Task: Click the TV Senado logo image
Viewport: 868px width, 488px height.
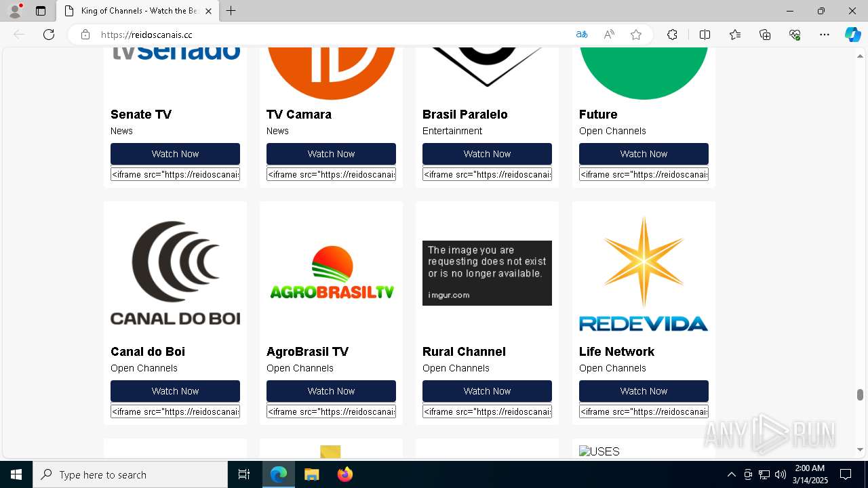Action: coord(176,53)
